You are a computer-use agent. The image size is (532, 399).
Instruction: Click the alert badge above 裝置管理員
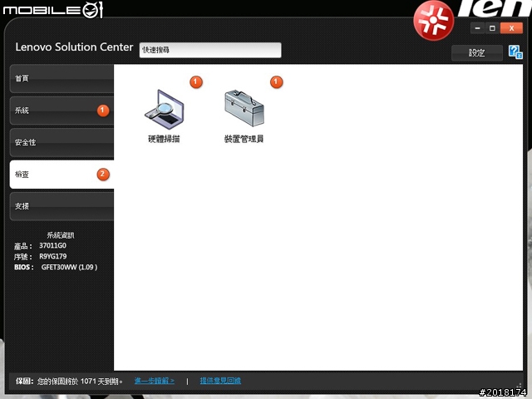[276, 82]
